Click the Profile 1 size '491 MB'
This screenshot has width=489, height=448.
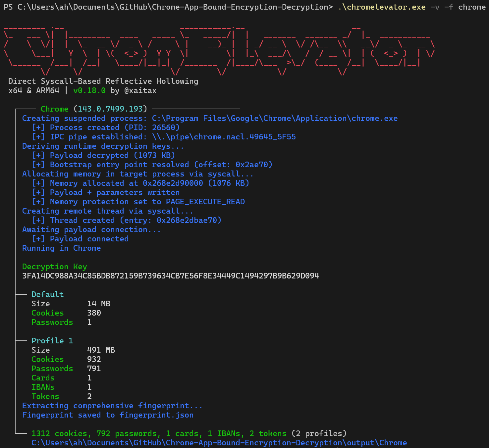pyautogui.click(x=101, y=350)
